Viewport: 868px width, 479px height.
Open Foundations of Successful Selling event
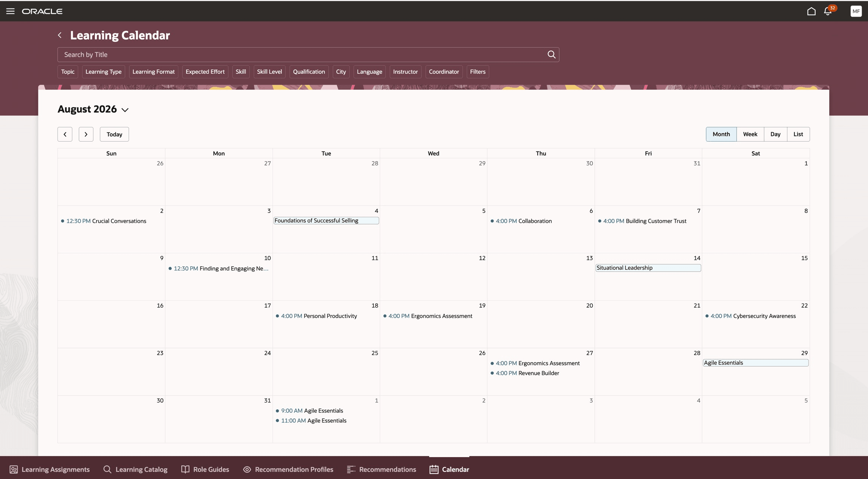pos(326,221)
